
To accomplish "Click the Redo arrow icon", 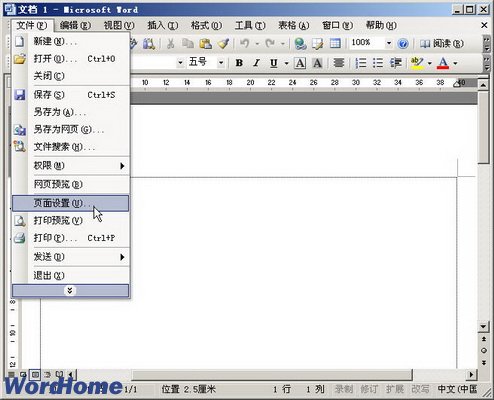I will tap(270, 43).
